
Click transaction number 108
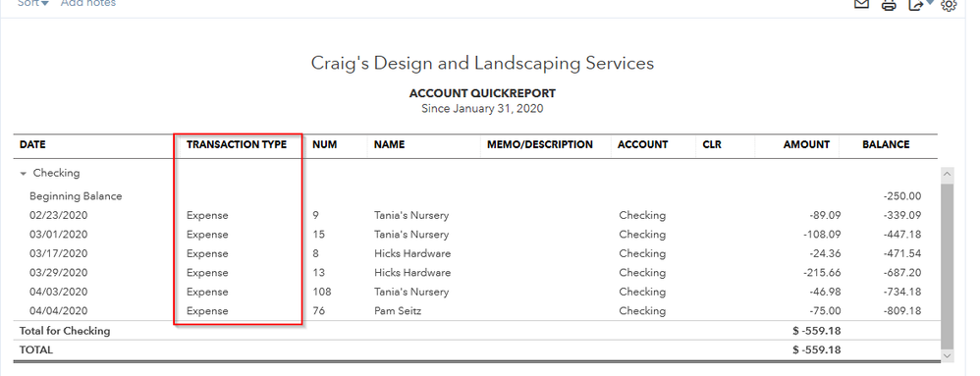[322, 292]
